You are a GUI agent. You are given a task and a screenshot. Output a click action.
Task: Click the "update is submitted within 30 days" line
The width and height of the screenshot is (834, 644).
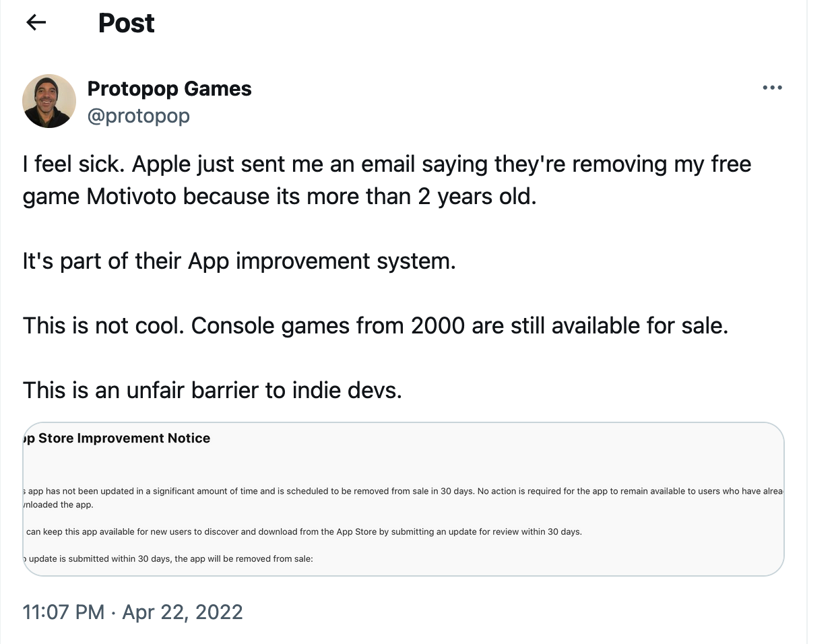click(x=170, y=558)
